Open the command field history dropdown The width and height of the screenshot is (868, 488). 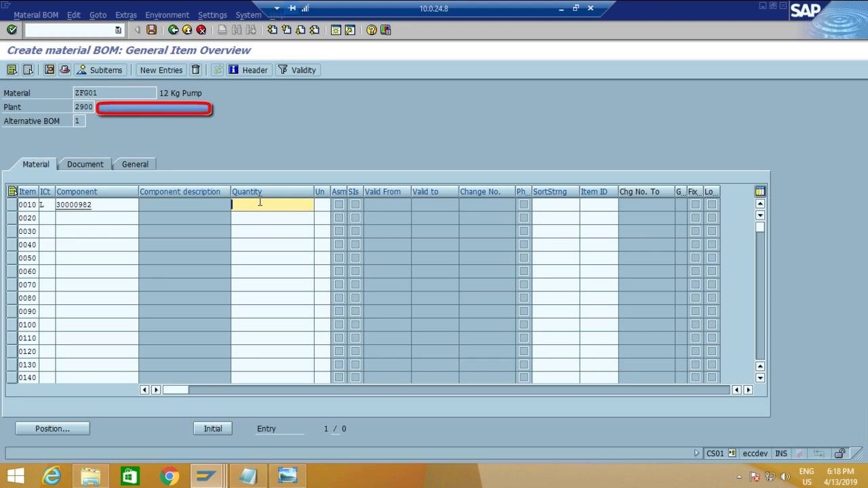118,30
